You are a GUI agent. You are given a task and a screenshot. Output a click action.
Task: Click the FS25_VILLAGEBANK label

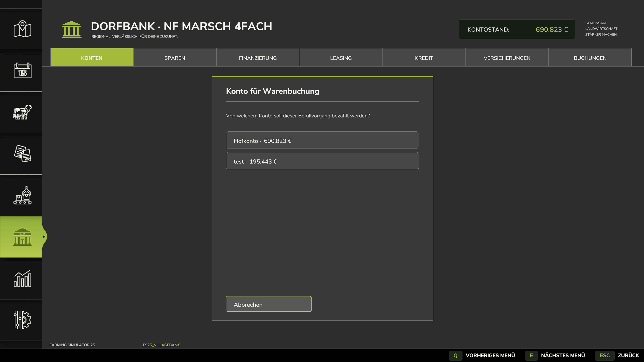point(161,345)
